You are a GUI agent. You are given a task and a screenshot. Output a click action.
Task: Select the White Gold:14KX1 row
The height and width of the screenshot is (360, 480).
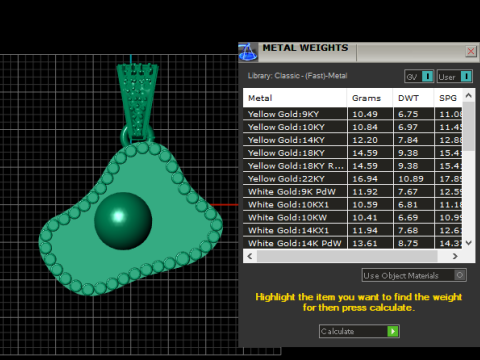(353, 230)
